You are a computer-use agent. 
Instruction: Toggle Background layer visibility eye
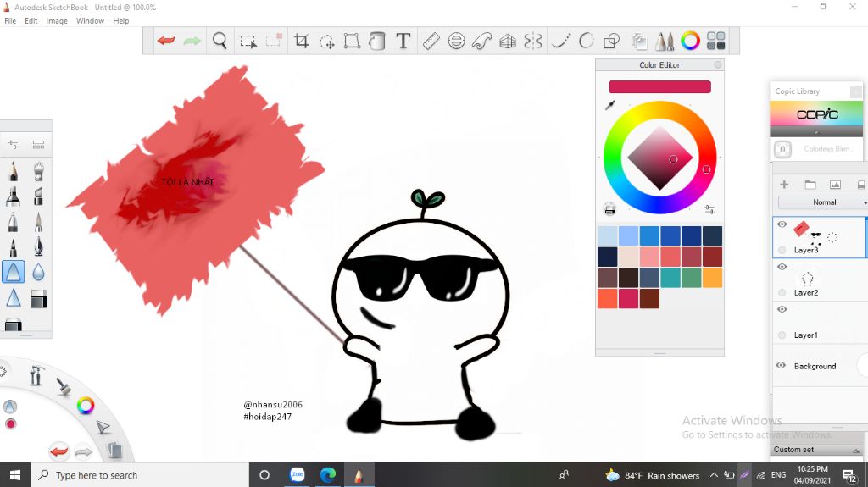[781, 365]
